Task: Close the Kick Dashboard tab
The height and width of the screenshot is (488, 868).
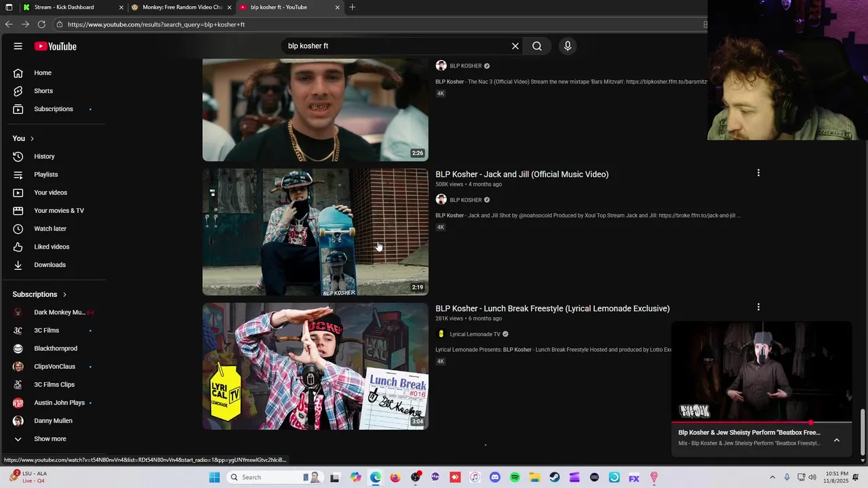Action: [121, 7]
